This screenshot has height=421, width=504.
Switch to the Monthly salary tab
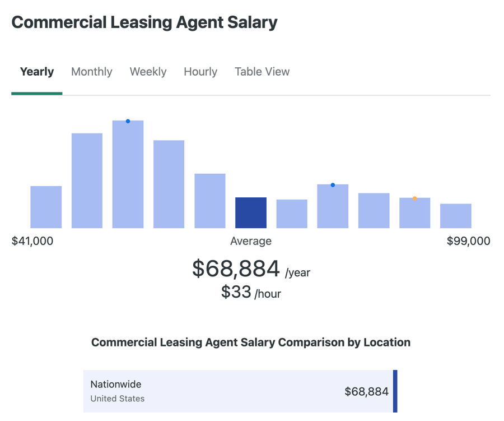click(91, 71)
